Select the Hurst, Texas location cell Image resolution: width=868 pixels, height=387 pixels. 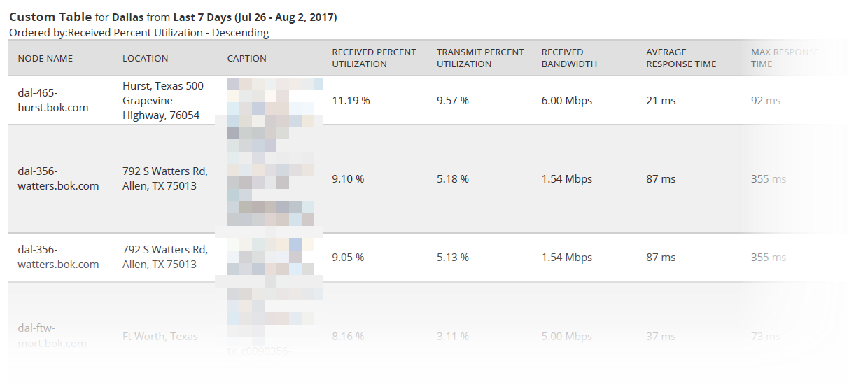point(163,101)
